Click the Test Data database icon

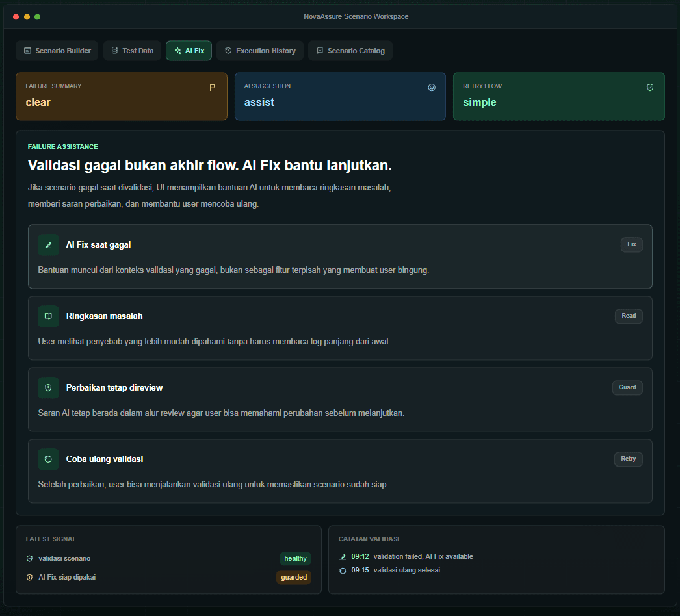coord(114,51)
